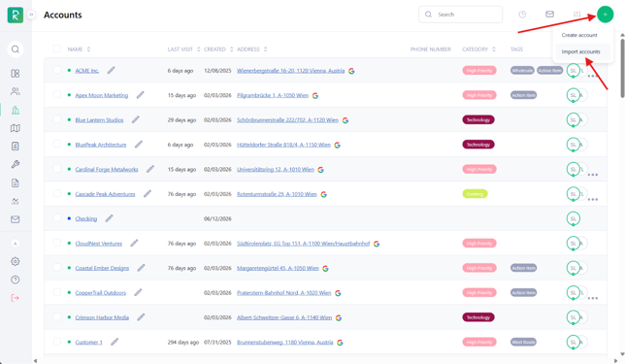Open the dashboard icon in sidebar
This screenshot has height=364, width=625.
[x=16, y=74]
